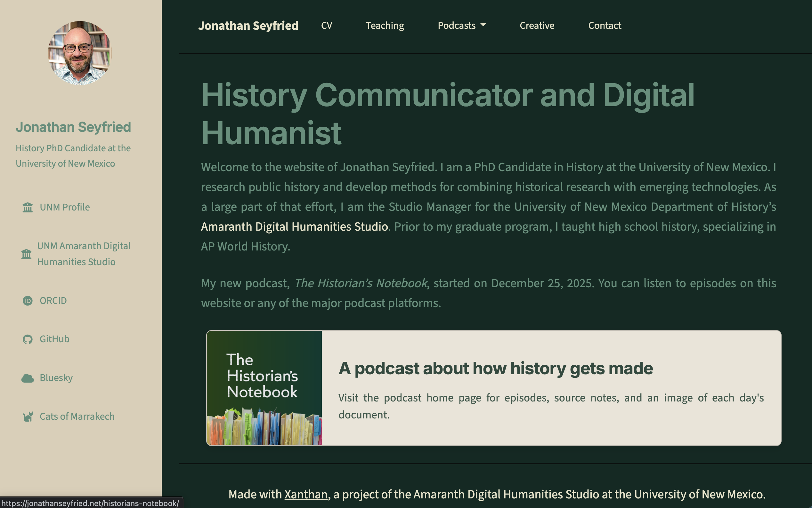Open the Cats of Marrakech link
The image size is (812, 508).
(x=77, y=417)
